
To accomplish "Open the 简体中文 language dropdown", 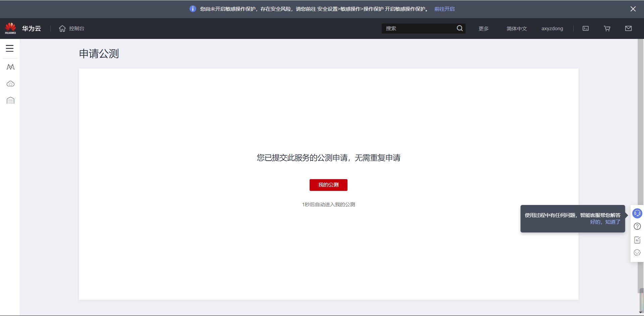I will [517, 29].
